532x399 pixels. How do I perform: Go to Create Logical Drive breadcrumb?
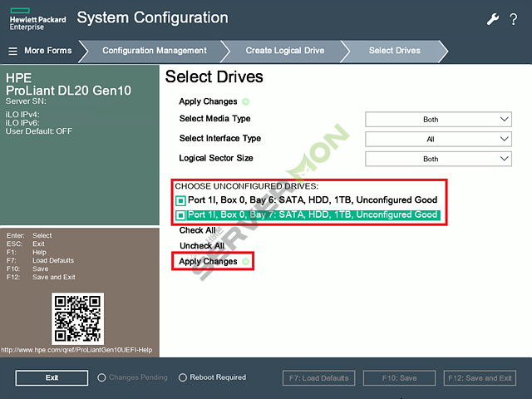285,51
